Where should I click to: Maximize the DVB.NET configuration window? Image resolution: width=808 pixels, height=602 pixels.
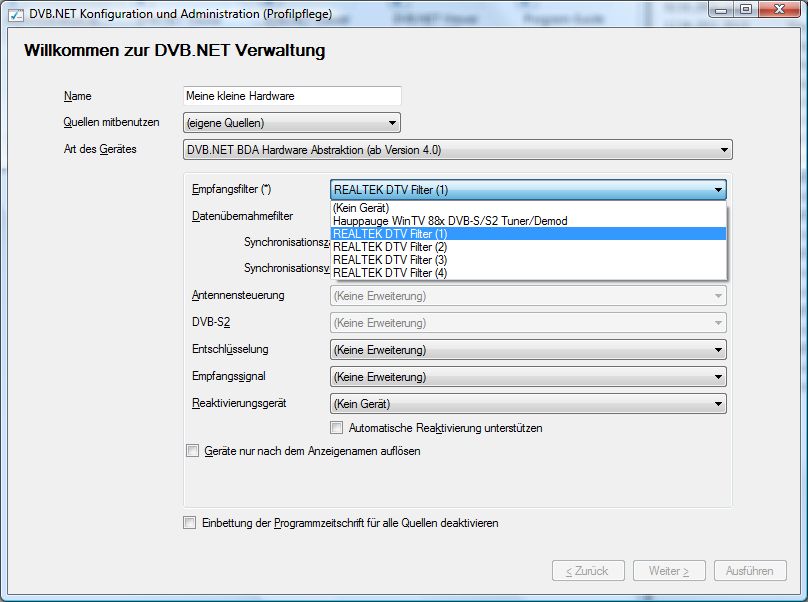tap(746, 9)
